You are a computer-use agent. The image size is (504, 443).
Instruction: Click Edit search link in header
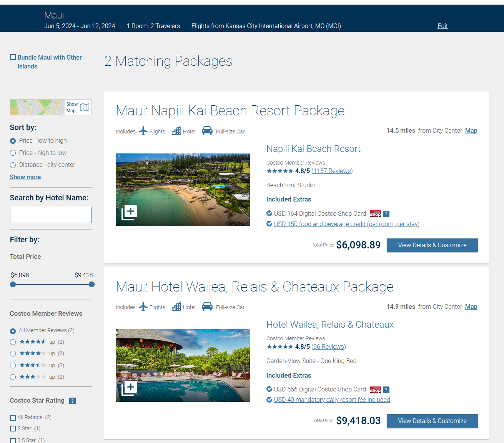click(442, 26)
